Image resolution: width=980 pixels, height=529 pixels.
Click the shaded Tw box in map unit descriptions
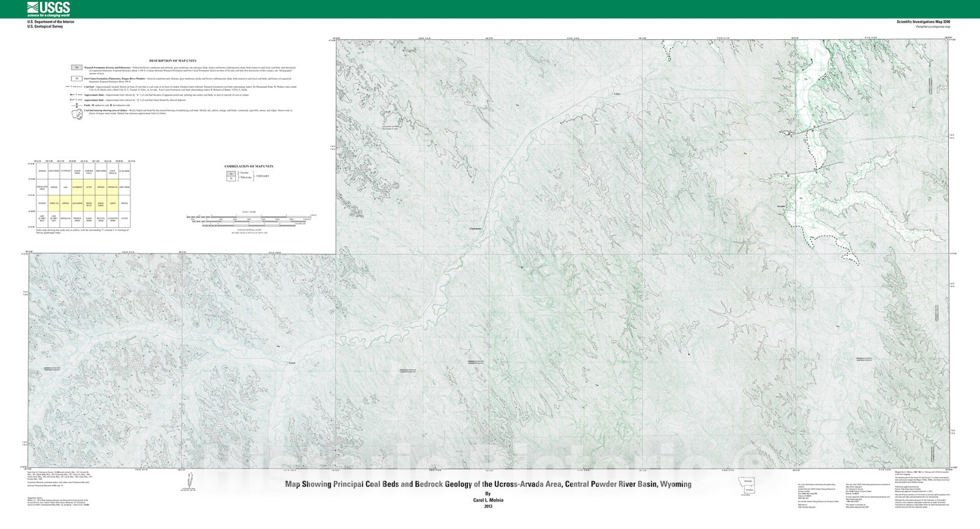point(77,67)
